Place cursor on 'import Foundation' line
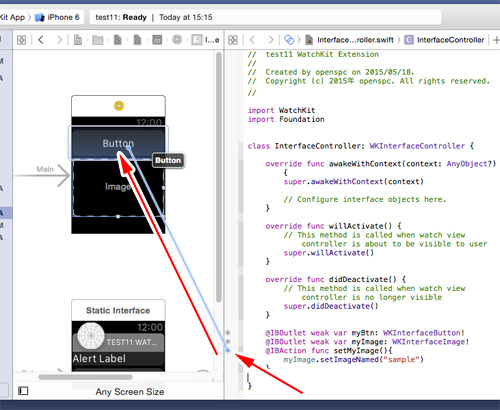The image size is (500, 410). (286, 119)
